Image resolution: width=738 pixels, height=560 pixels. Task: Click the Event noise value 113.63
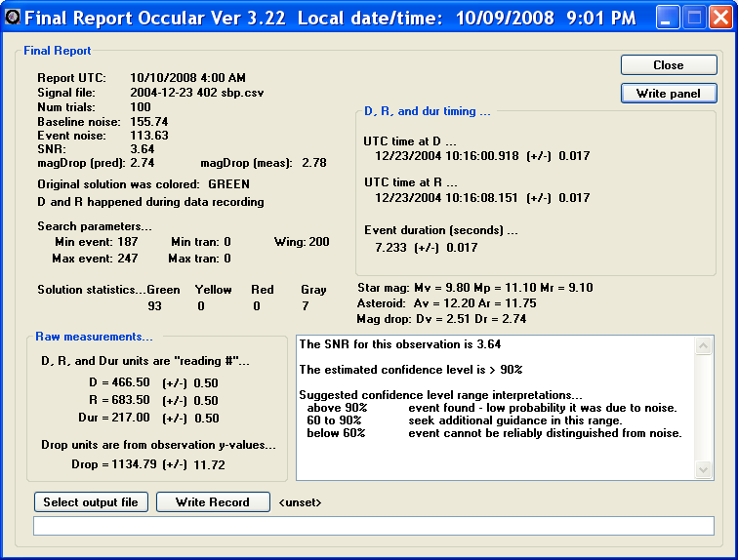149,136
